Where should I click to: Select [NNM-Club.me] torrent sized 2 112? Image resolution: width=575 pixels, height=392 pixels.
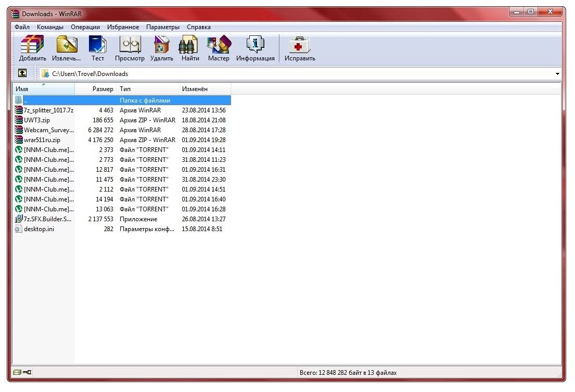49,189
